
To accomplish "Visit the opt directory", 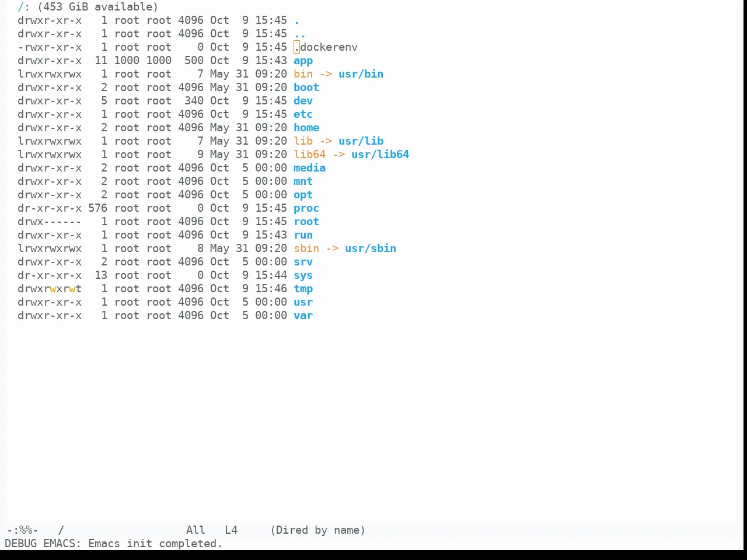I will tap(303, 195).
